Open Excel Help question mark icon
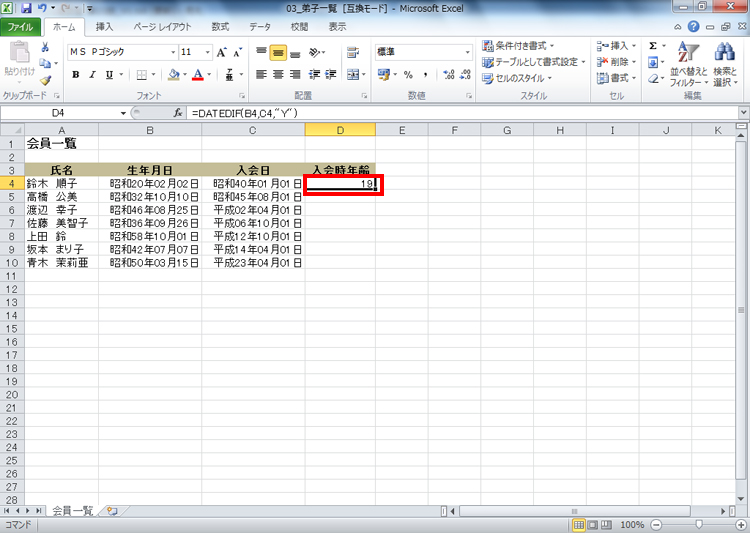The image size is (750, 533). pyautogui.click(x=694, y=27)
